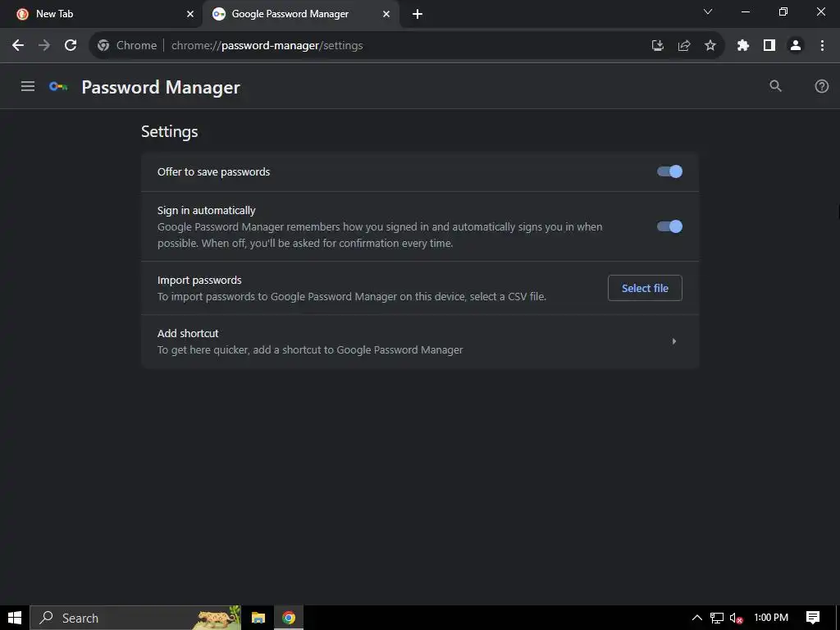Close the New Tab tab
Viewport: 840px width, 630px height.
[189, 15]
